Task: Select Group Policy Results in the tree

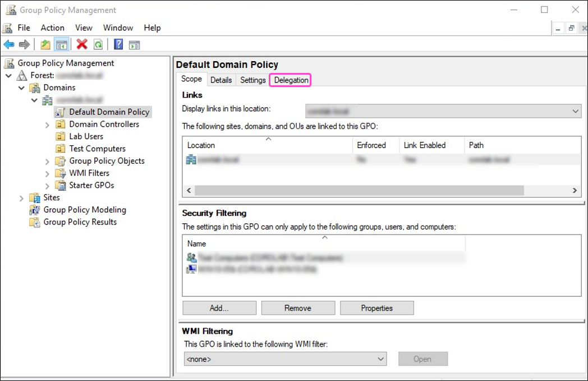Action: [80, 222]
